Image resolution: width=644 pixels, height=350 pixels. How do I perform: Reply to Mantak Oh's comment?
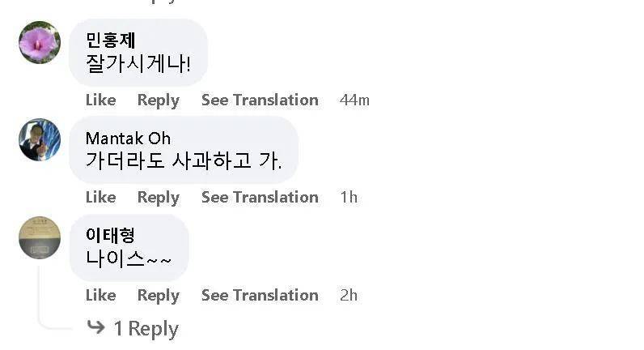158,197
